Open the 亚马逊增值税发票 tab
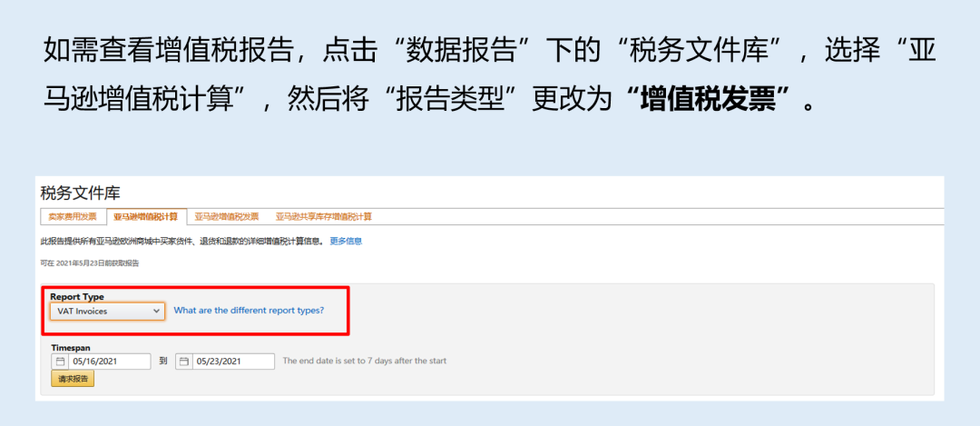 [x=226, y=216]
